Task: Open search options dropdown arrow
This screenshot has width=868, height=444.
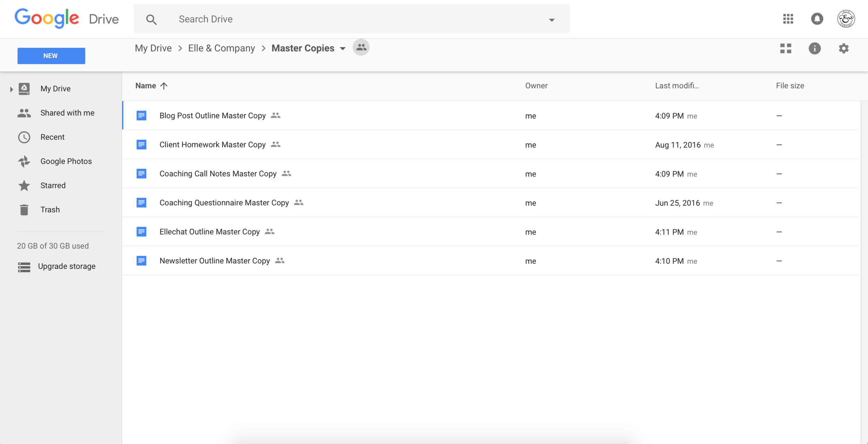Action: (x=551, y=19)
